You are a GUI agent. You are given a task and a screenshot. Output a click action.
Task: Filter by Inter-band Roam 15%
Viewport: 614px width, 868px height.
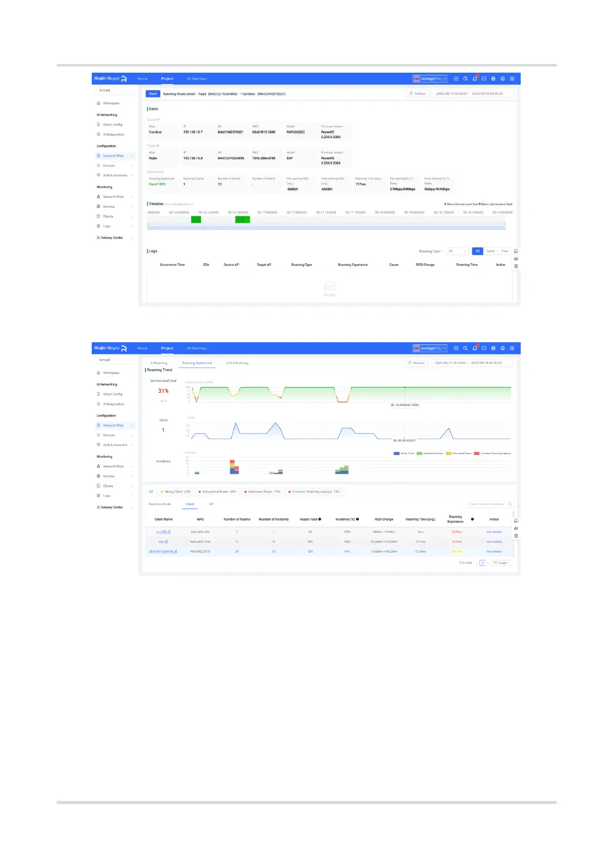coord(263,492)
